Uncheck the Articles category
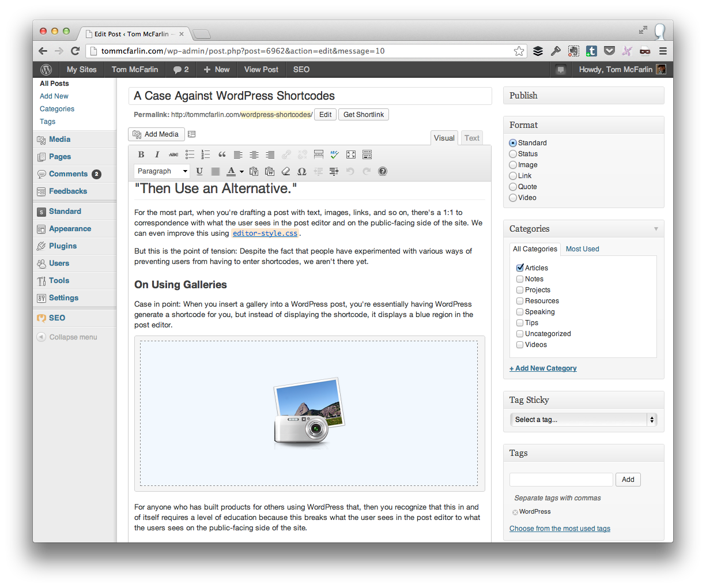 tap(520, 267)
